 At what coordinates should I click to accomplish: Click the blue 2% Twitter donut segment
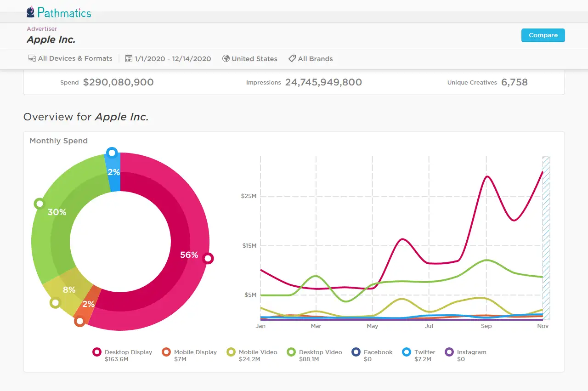click(113, 173)
